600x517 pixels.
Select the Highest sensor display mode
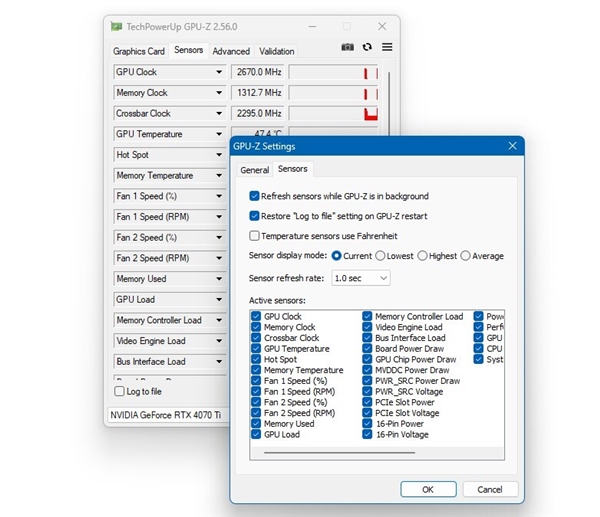(423, 256)
